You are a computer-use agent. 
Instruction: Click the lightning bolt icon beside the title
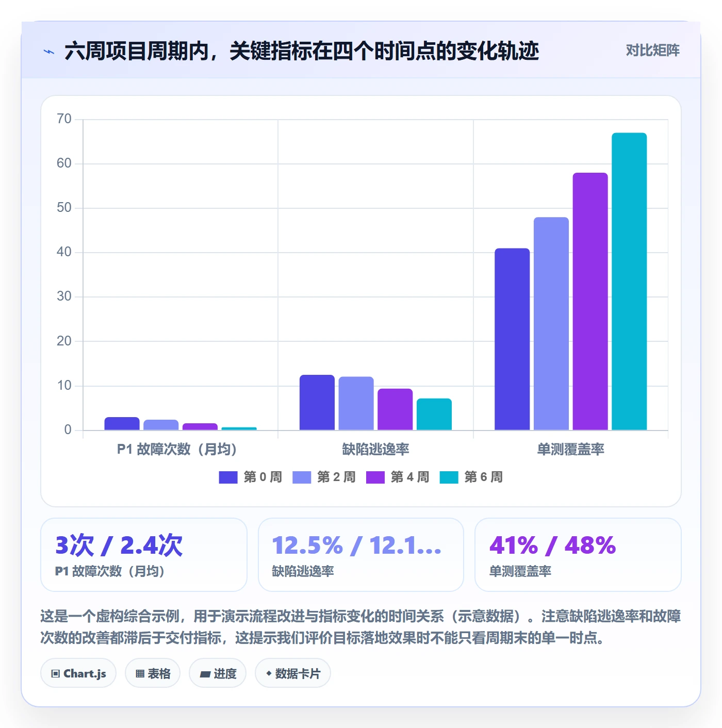[49, 52]
